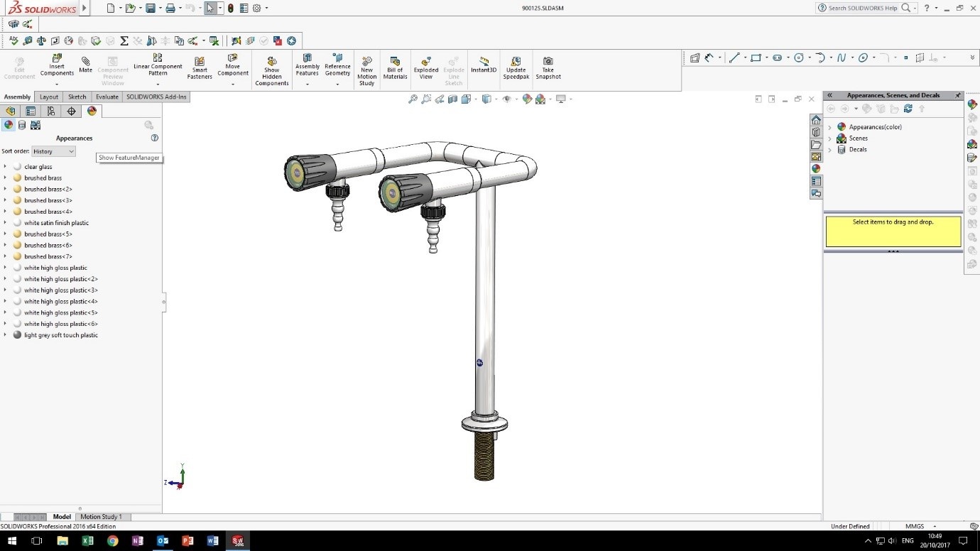The image size is (980, 551).
Task: Click the help icon in Appearances panel
Action: pyautogui.click(x=154, y=138)
